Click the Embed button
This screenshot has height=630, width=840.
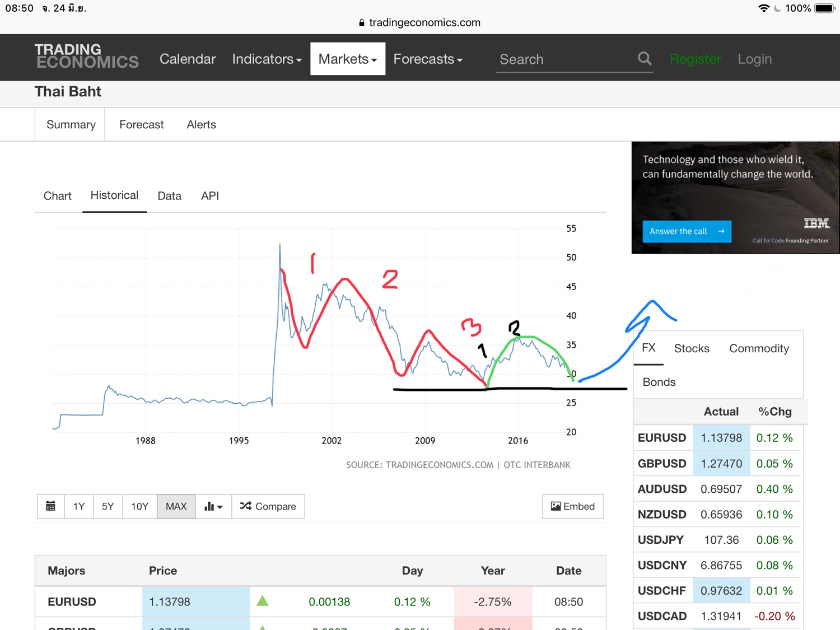573,506
